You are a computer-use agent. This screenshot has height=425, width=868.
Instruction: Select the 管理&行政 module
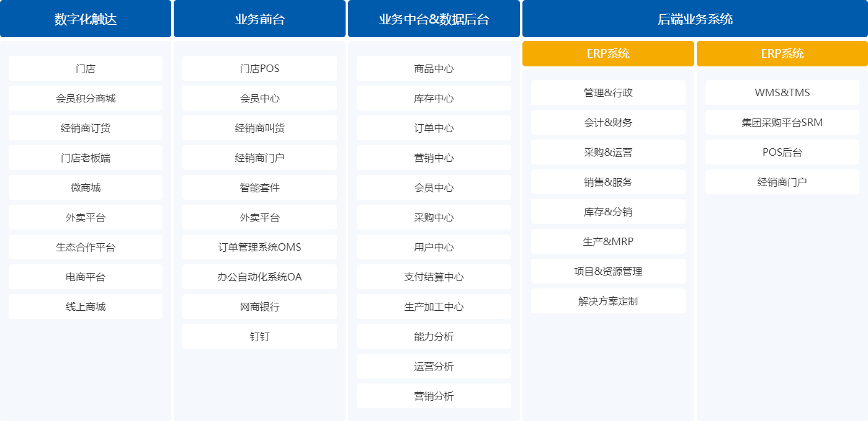pos(608,92)
